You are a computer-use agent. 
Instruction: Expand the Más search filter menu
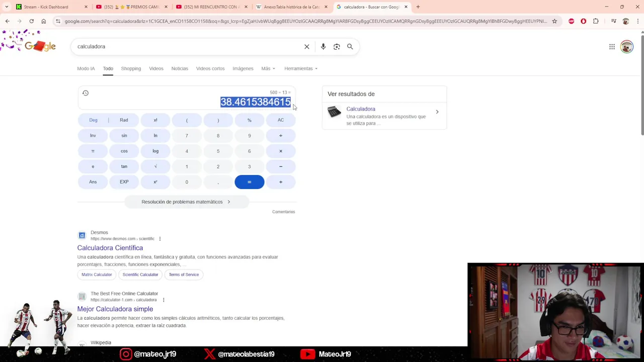pyautogui.click(x=268, y=68)
